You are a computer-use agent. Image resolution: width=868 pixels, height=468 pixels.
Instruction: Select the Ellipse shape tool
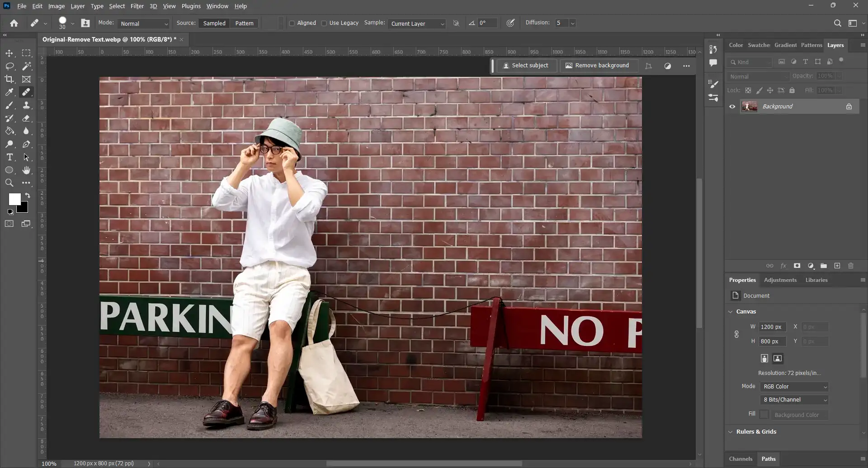coord(9,170)
